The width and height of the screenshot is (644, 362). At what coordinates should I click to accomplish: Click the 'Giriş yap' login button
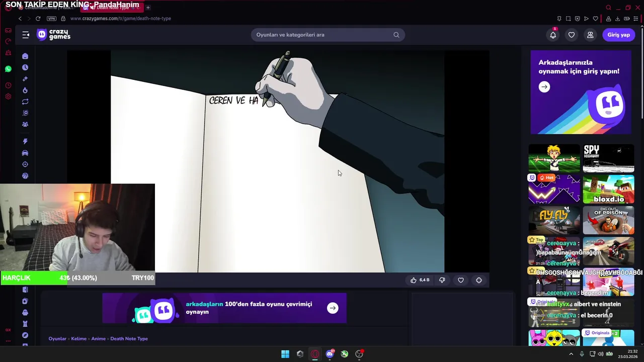[618, 35]
